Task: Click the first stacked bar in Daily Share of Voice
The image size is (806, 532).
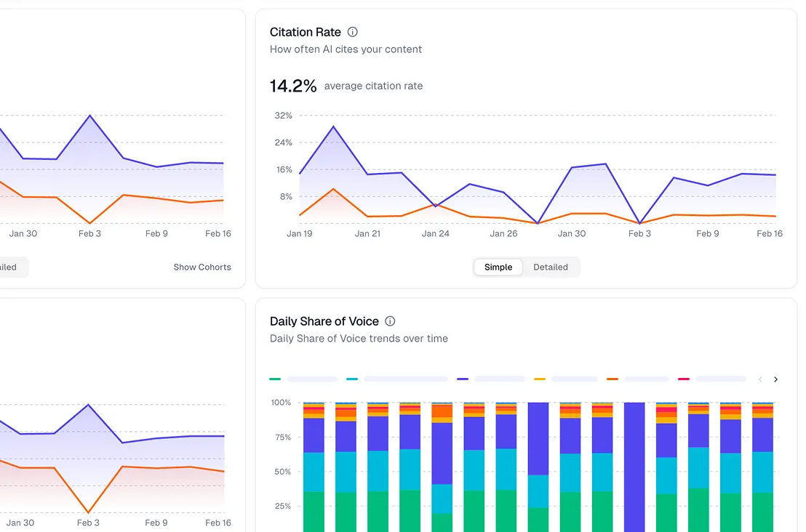Action: (314, 465)
